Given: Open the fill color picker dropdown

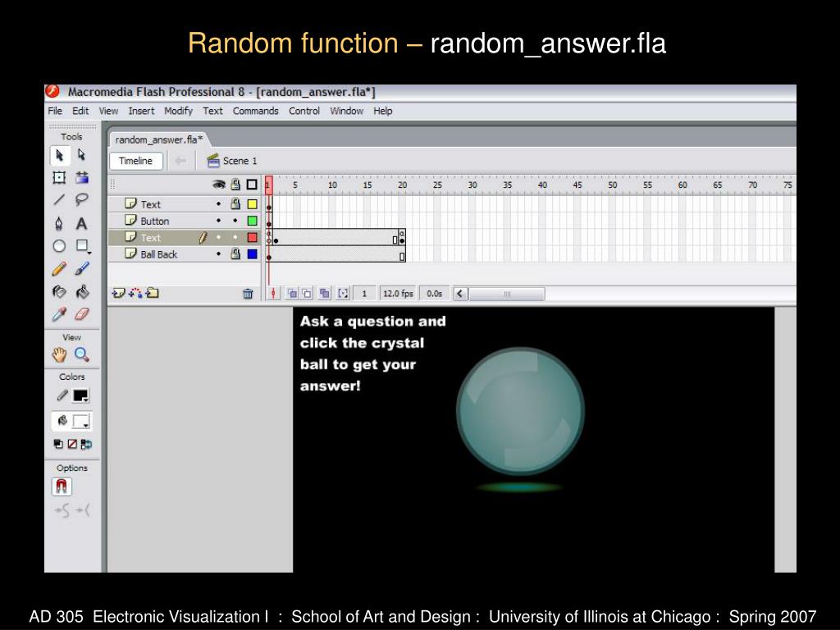Looking at the screenshot, I should coord(80,422).
